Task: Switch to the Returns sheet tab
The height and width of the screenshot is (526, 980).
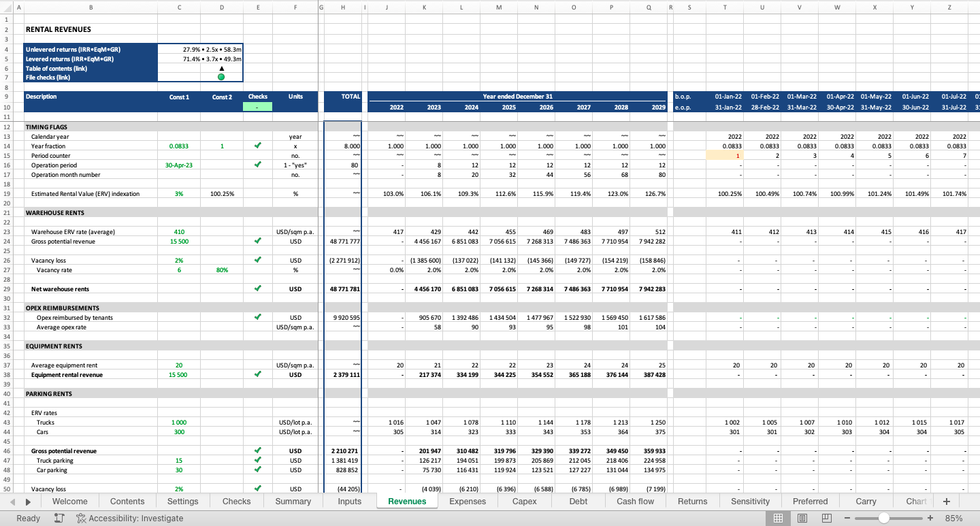Action: [x=693, y=502]
